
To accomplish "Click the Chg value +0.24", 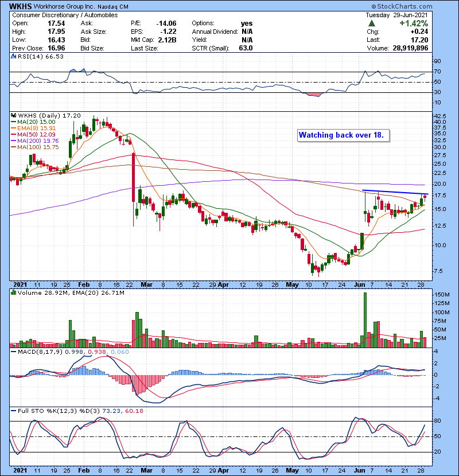I will pyautogui.click(x=419, y=32).
